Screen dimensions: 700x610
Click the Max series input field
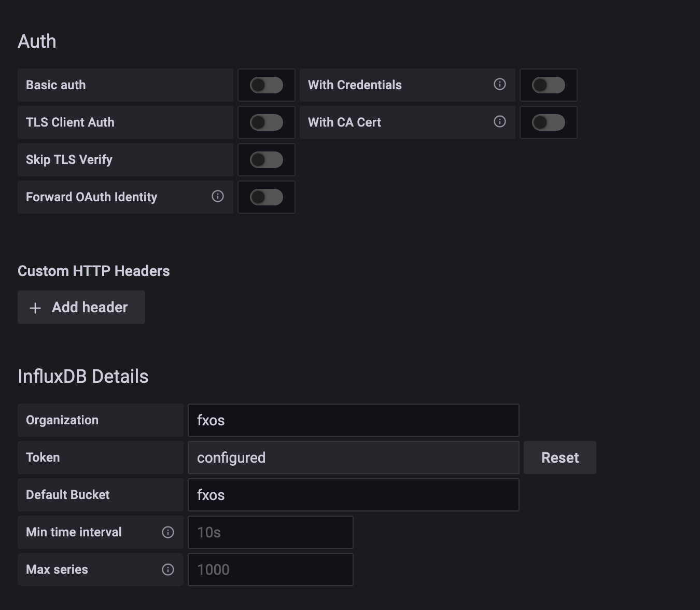[x=270, y=569]
